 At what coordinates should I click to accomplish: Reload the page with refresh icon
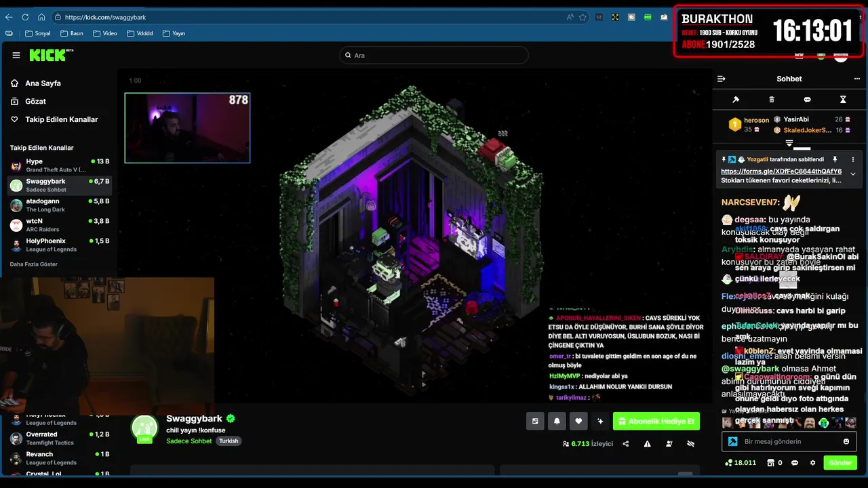(25, 17)
